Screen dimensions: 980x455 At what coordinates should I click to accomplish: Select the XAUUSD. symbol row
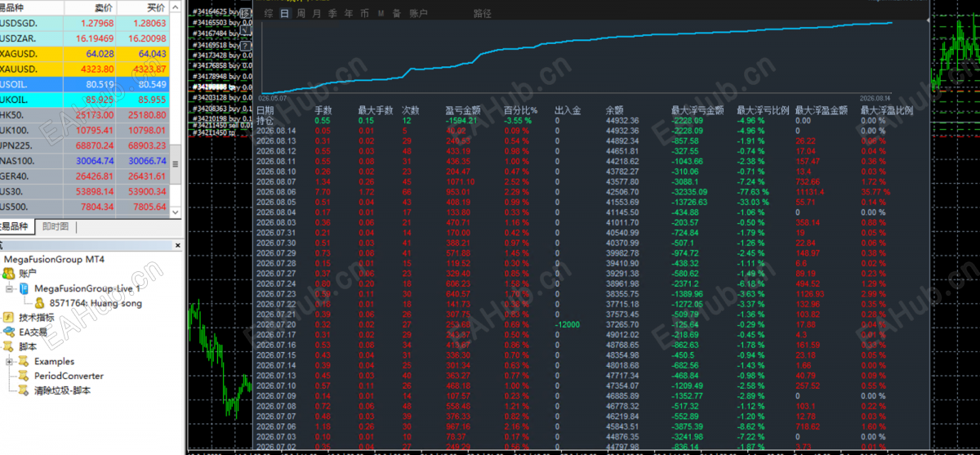[85, 69]
